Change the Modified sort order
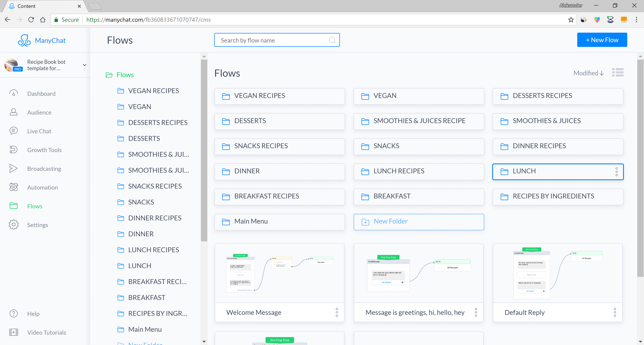Viewport: 644px width, 345px height. click(589, 73)
